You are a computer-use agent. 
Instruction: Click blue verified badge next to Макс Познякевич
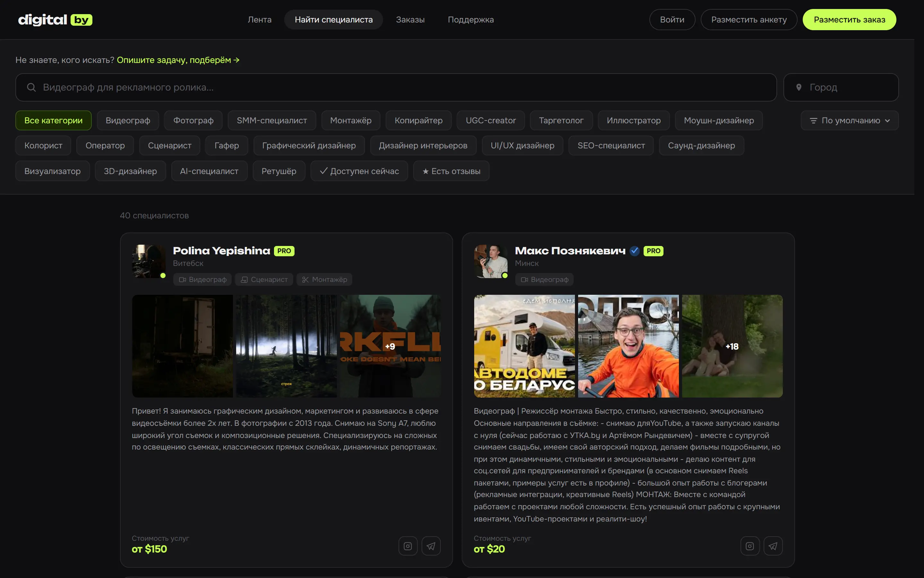[634, 251]
